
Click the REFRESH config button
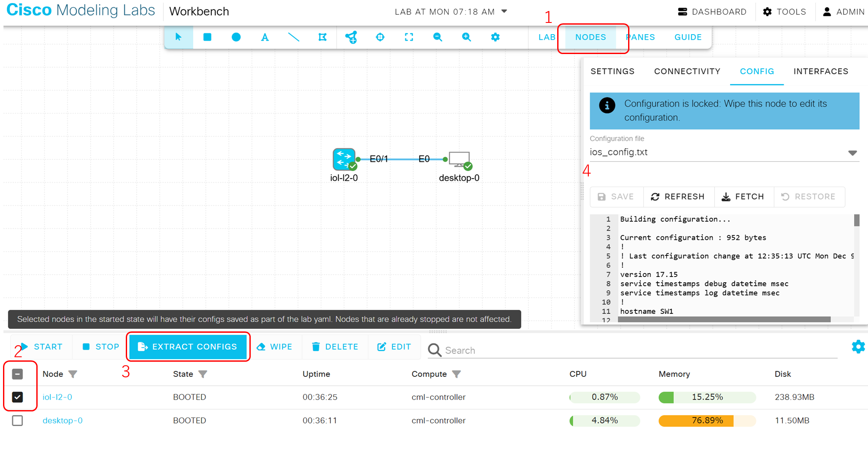click(x=678, y=197)
